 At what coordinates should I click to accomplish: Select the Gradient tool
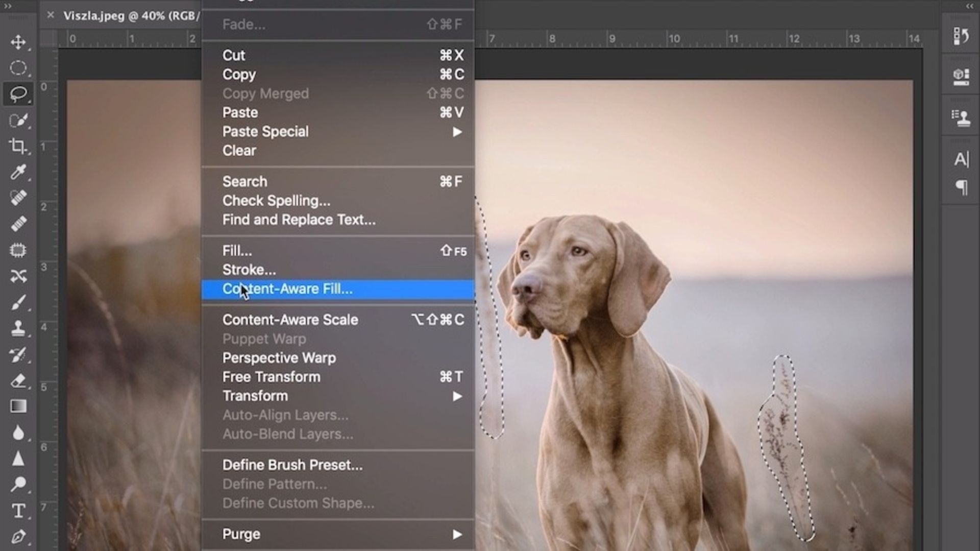18,406
